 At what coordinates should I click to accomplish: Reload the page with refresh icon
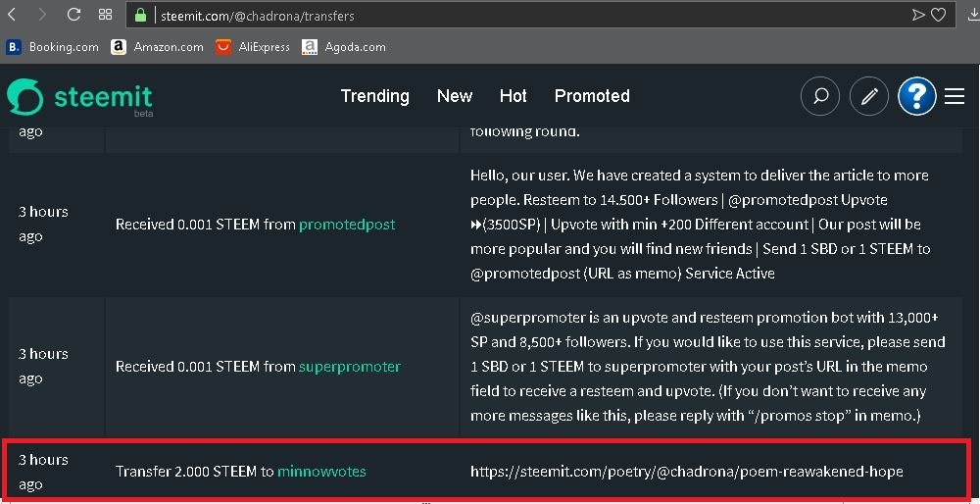(x=73, y=15)
